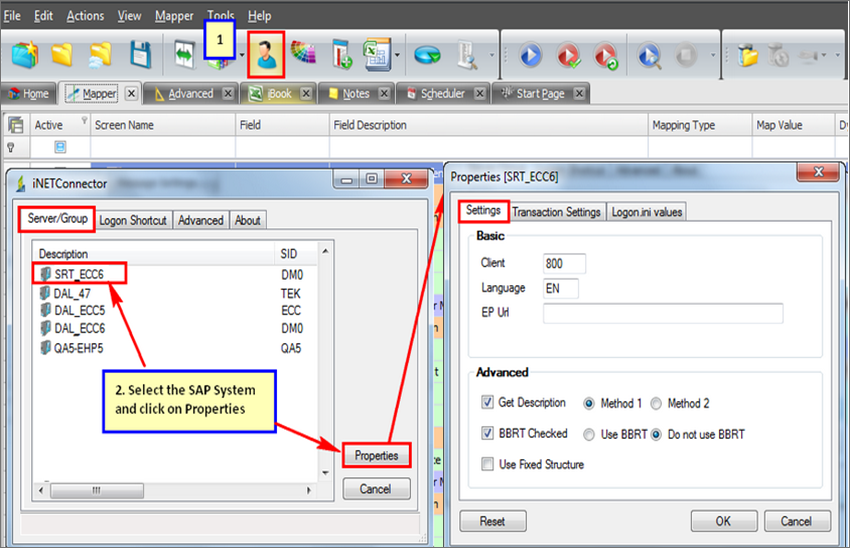This screenshot has width=850, height=548.
Task: Open dropdown arrow after the stop icon
Action: 713,55
